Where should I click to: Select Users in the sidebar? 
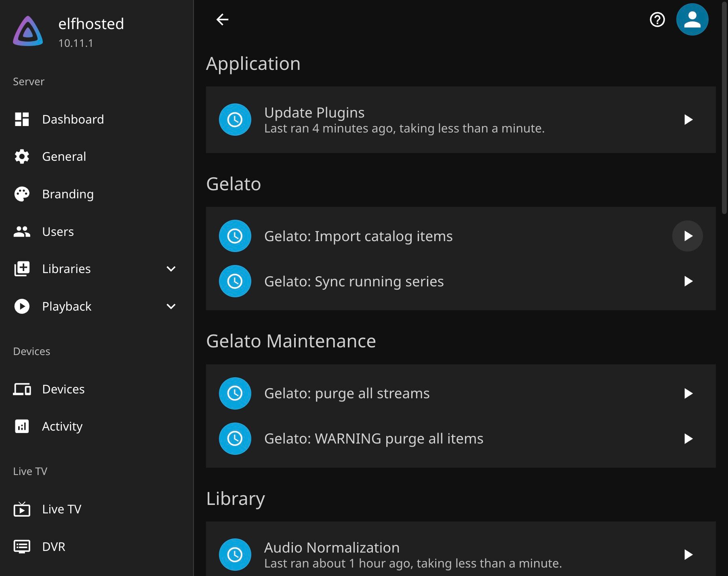click(x=58, y=232)
